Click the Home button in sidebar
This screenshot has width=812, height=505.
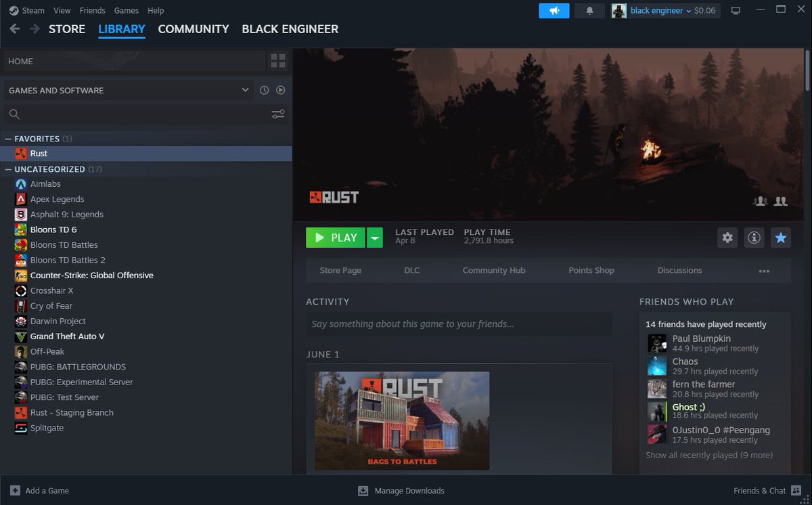tap(134, 61)
